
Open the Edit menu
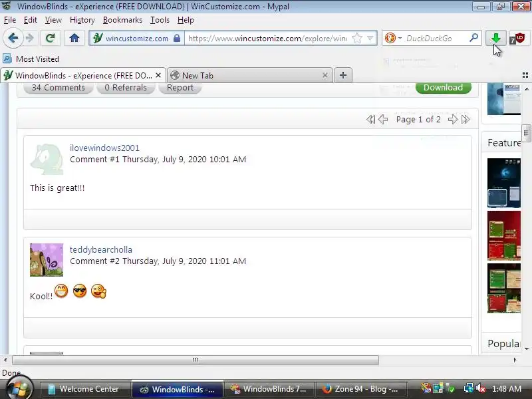coord(30,20)
